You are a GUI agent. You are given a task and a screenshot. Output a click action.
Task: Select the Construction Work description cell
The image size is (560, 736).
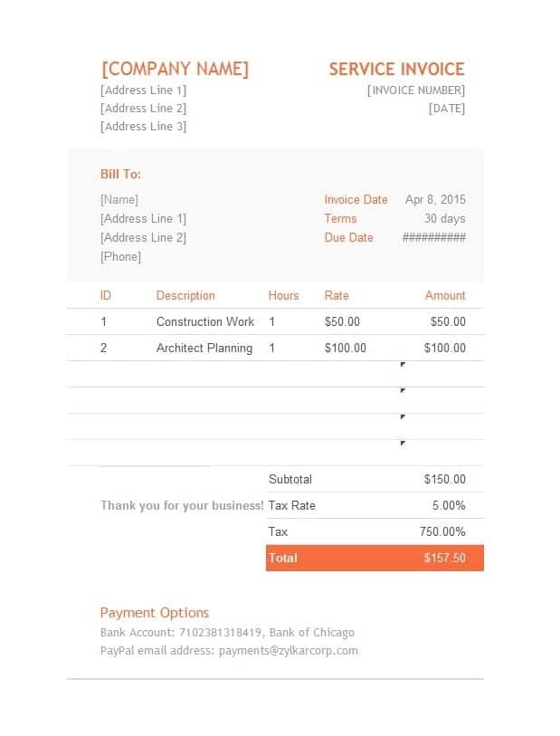pyautogui.click(x=205, y=321)
